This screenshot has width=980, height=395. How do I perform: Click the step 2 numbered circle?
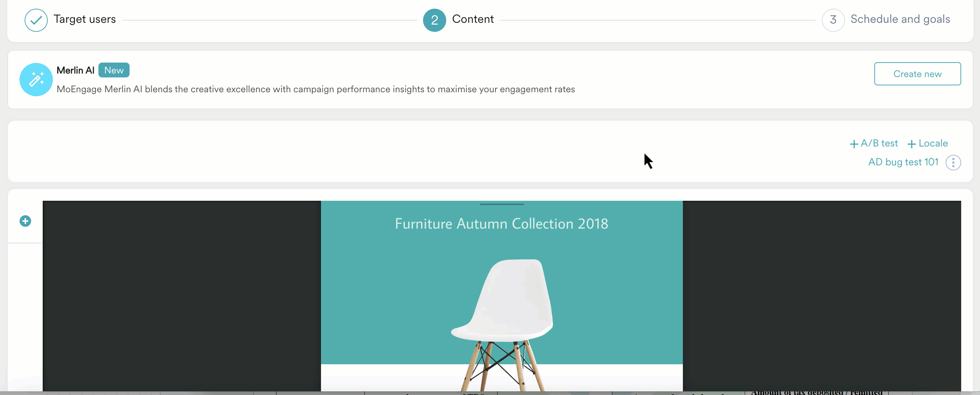[x=434, y=20]
